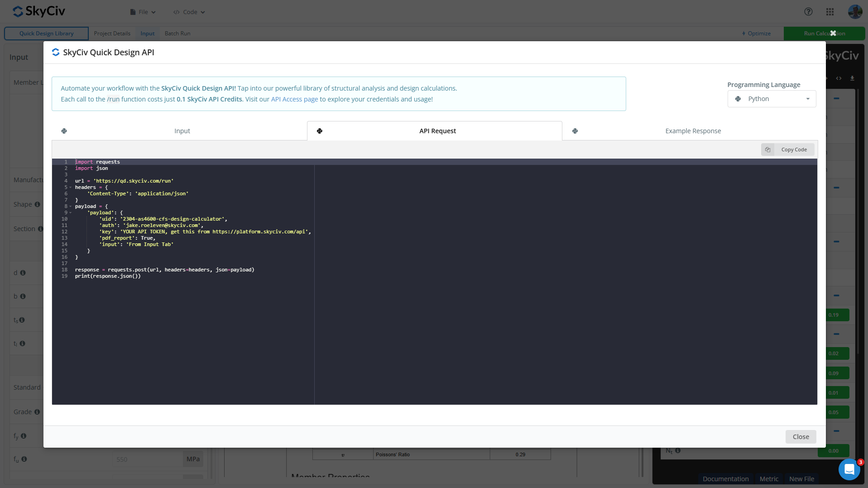Image resolution: width=868 pixels, height=488 pixels.
Task: Click the 0.05 green result badge
Action: 837,412
